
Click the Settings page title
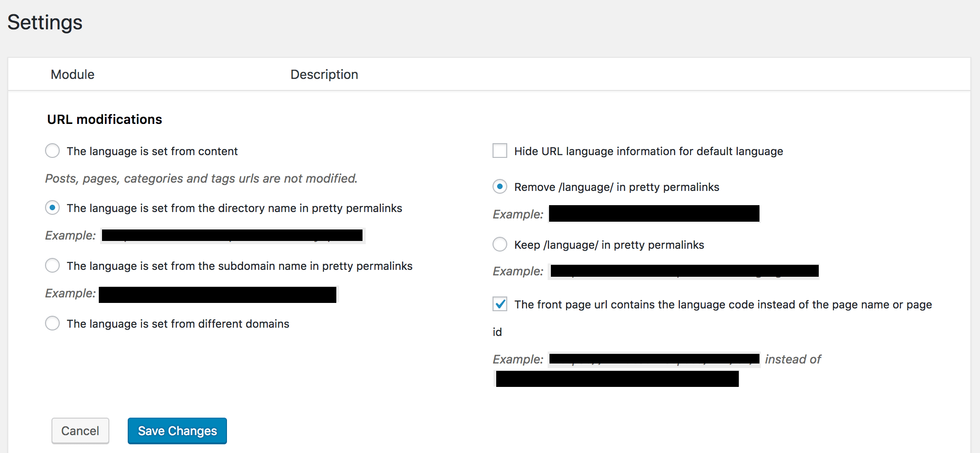[x=45, y=22]
